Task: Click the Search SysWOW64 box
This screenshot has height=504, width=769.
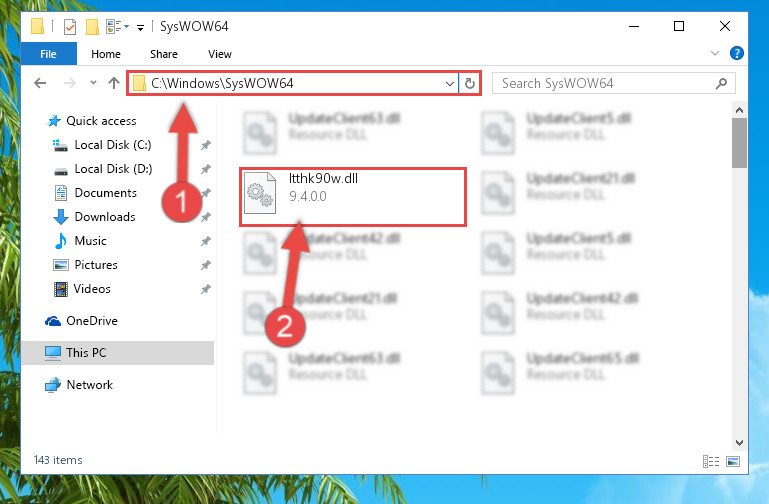Action: 614,83
